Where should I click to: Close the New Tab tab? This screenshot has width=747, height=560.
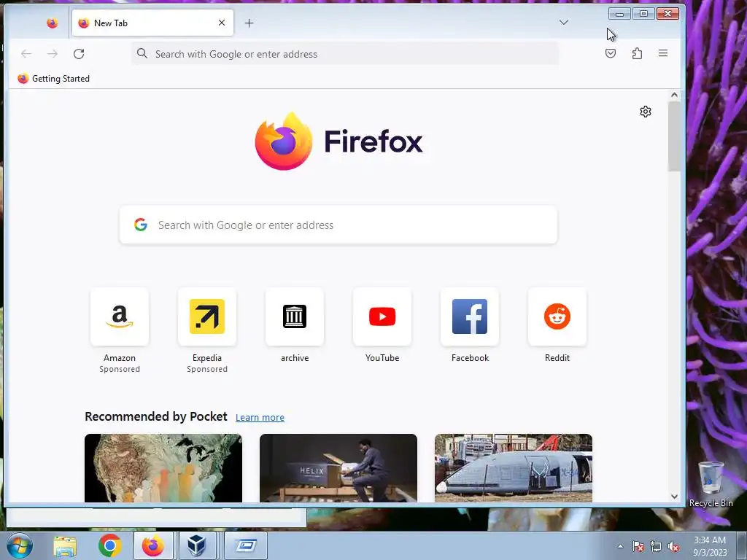(222, 23)
